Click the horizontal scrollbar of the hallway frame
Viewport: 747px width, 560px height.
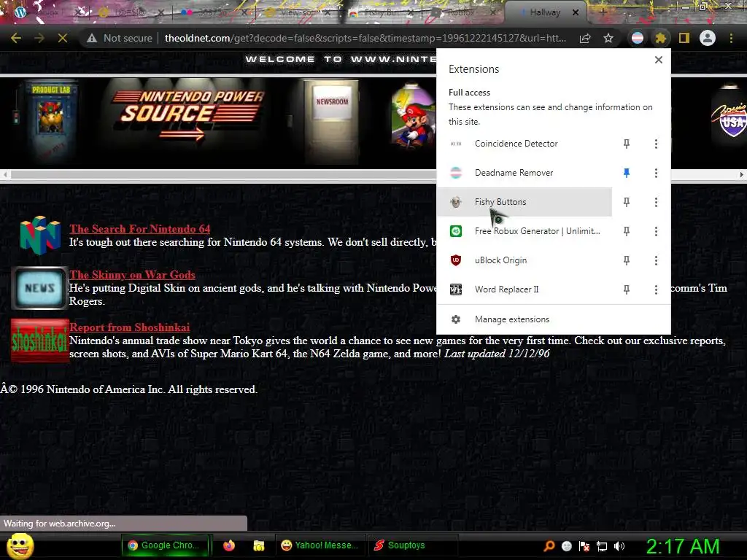[x=224, y=175]
